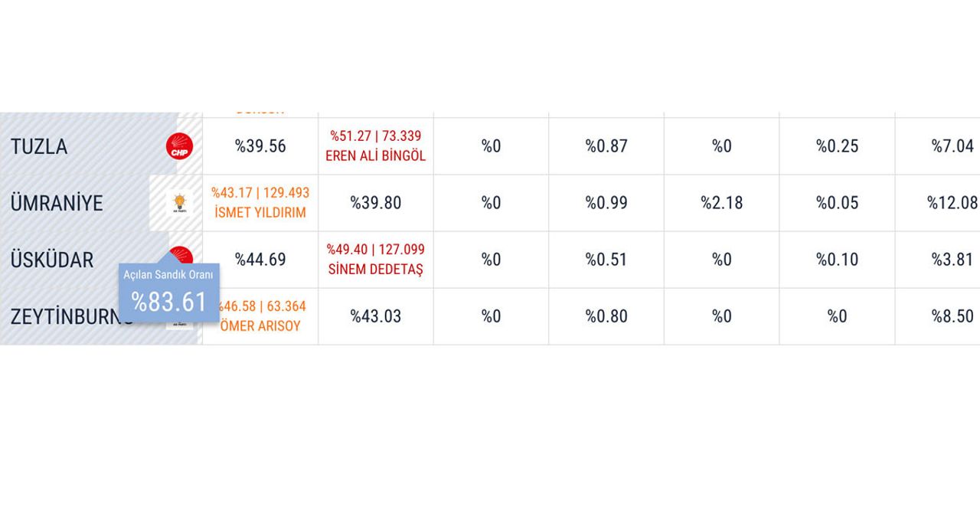Select the ÜSKÜDAR district name
The height and width of the screenshot is (513, 980).
[x=52, y=259]
